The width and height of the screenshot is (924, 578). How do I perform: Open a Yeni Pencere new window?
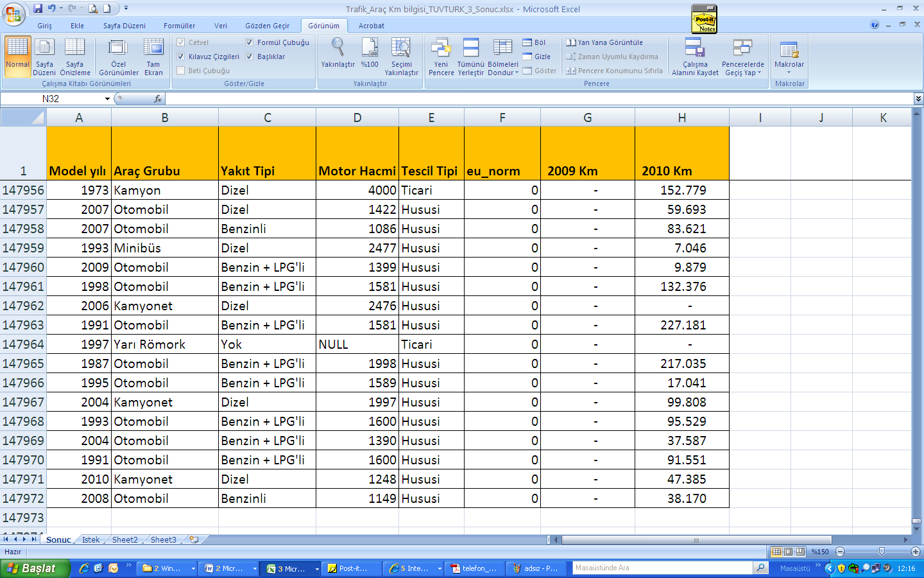coord(441,57)
